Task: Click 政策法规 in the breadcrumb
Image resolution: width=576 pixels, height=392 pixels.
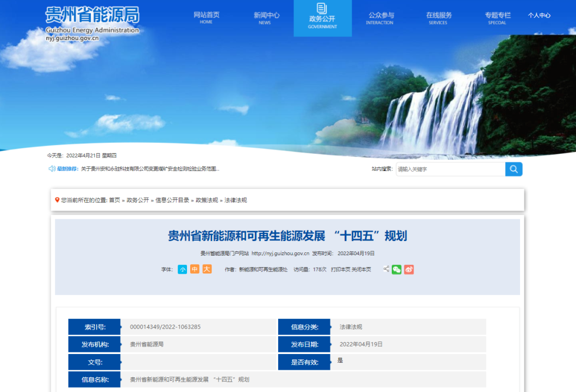Action: [x=207, y=200]
